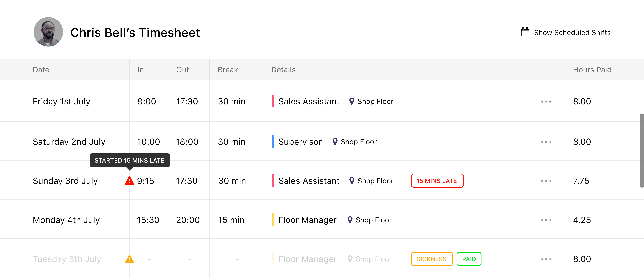Viewport: 644px width, 278px height.
Task: Click the SICKNESS tag on Tuesday's row
Action: coord(432,259)
